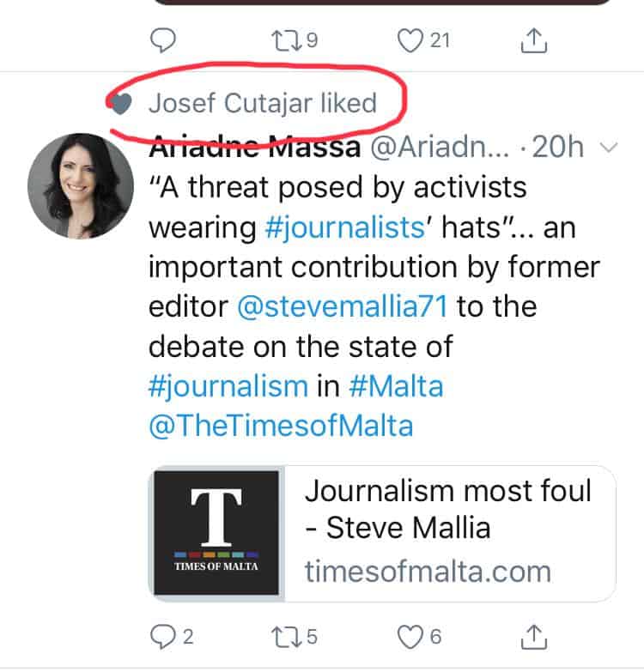Screen dimensions: 644x672
Task: Click the Times of Malta logo thumbnail
Action: click(x=215, y=532)
